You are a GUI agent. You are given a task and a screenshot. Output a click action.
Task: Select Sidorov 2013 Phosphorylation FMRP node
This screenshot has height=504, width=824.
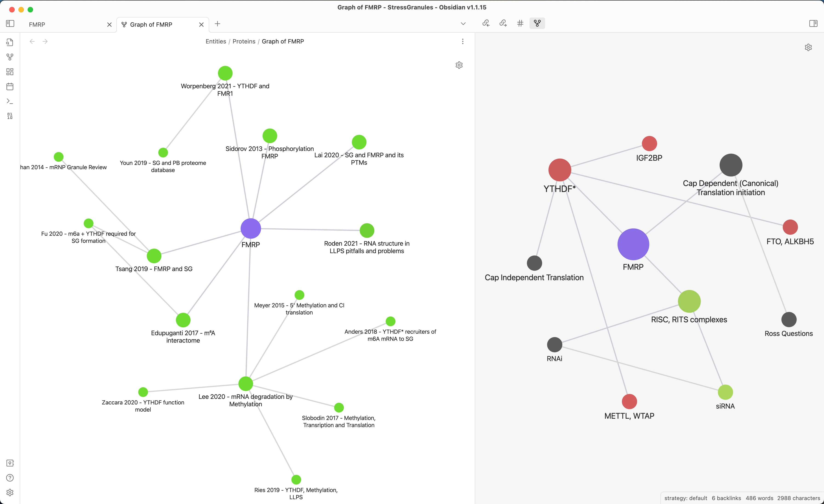click(x=270, y=136)
